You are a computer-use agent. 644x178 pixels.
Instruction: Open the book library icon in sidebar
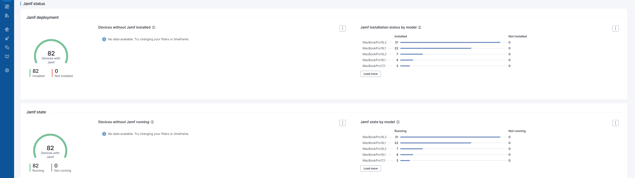click(x=7, y=57)
